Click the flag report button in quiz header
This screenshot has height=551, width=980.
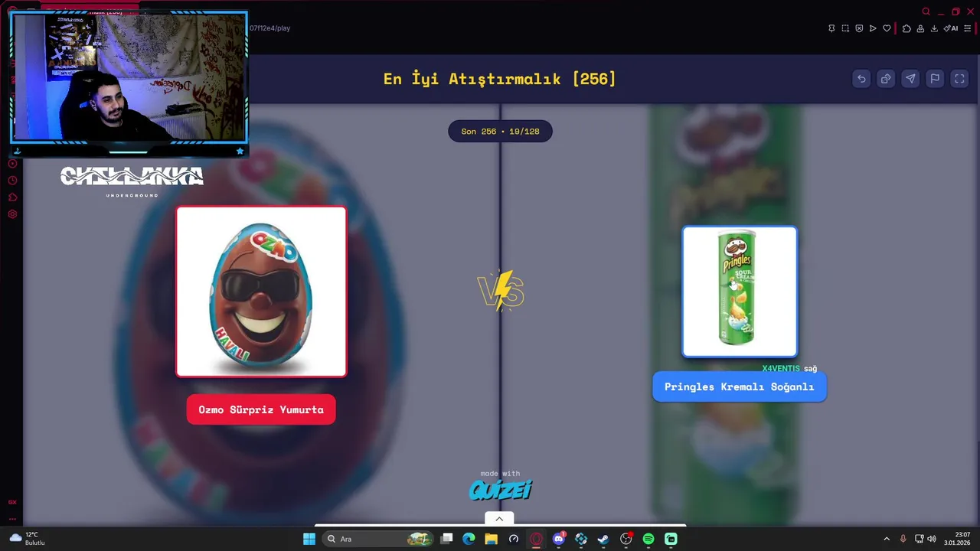coord(935,79)
